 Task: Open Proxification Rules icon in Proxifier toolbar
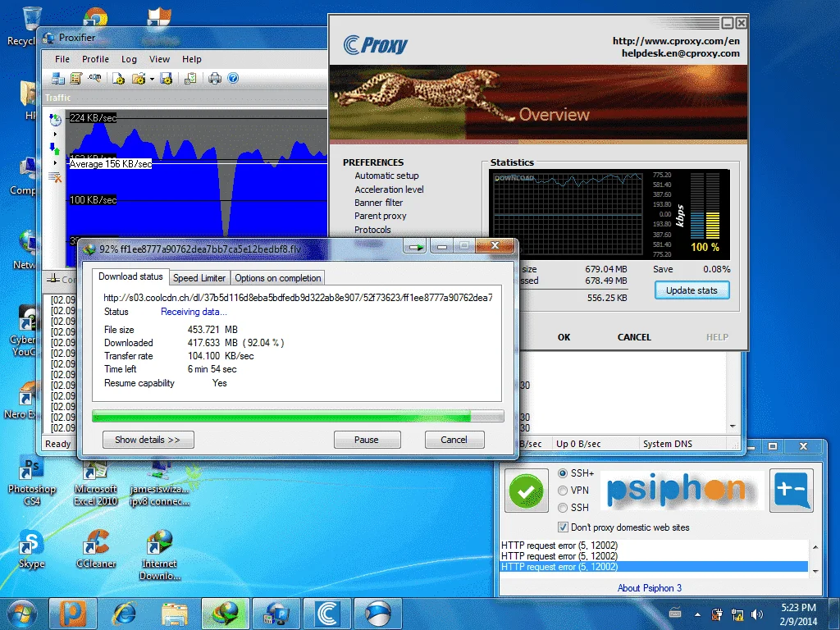76,79
